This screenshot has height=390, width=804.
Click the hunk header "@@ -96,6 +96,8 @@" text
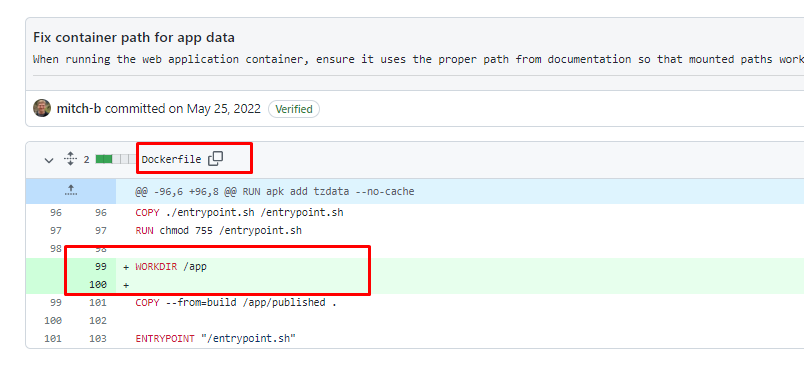(x=187, y=192)
